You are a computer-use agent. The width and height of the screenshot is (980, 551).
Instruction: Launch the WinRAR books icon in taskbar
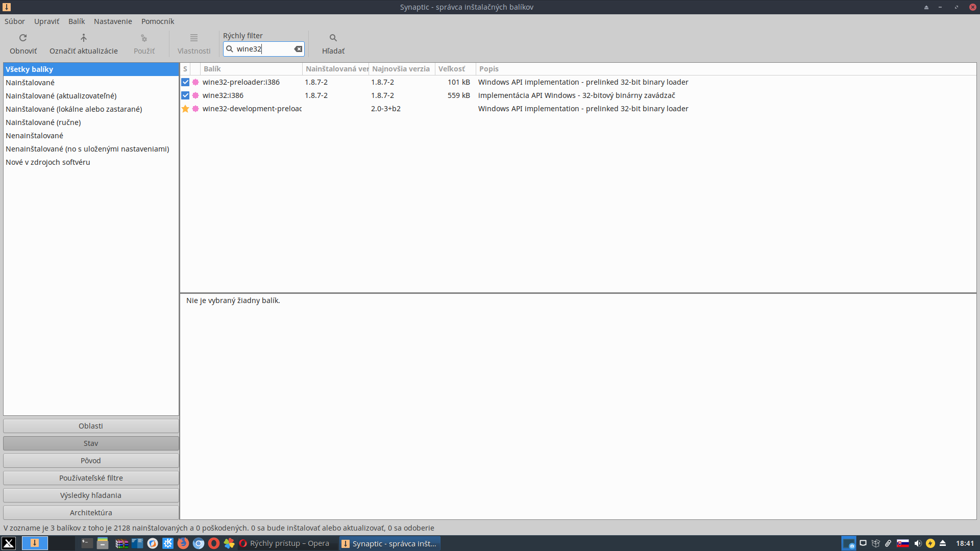[x=121, y=543]
